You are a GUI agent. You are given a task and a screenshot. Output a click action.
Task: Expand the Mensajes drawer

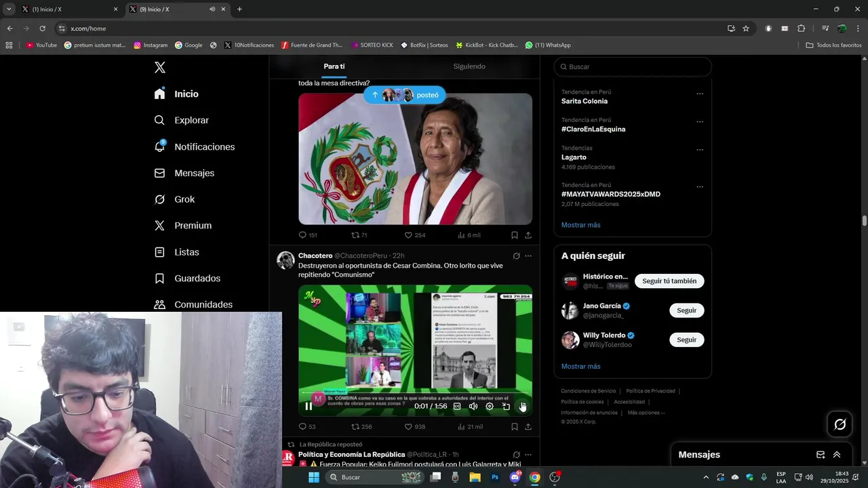tap(837, 455)
